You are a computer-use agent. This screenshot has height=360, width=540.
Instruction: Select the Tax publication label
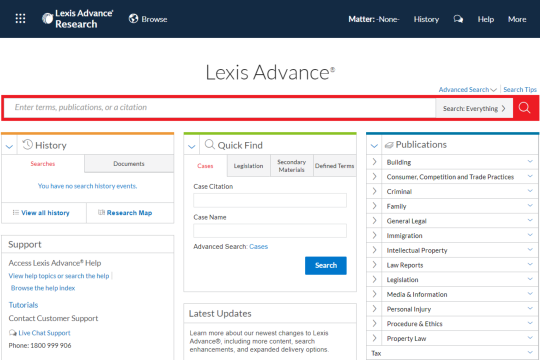click(376, 353)
